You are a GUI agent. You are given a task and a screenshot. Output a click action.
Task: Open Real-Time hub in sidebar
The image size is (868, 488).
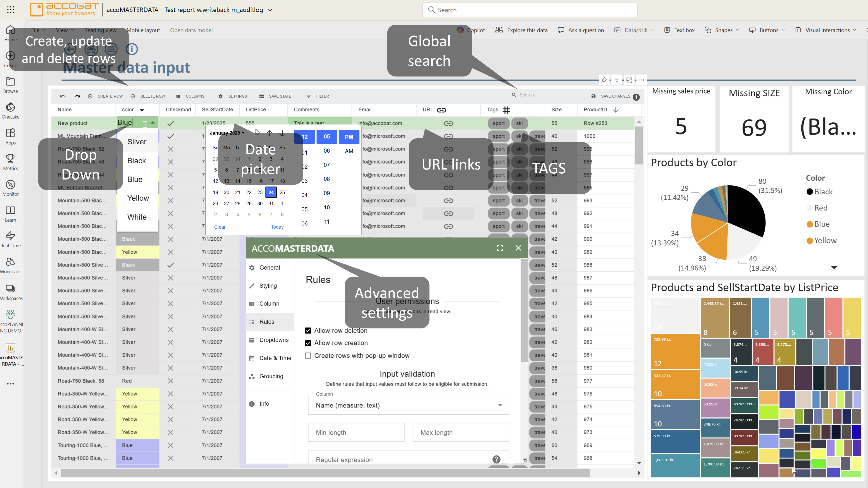(x=10, y=240)
